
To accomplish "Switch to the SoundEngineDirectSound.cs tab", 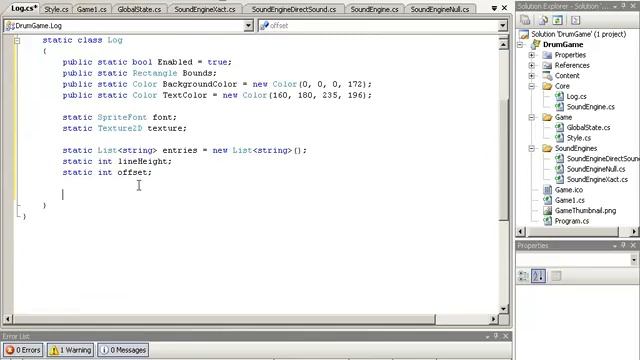I will [x=293, y=9].
